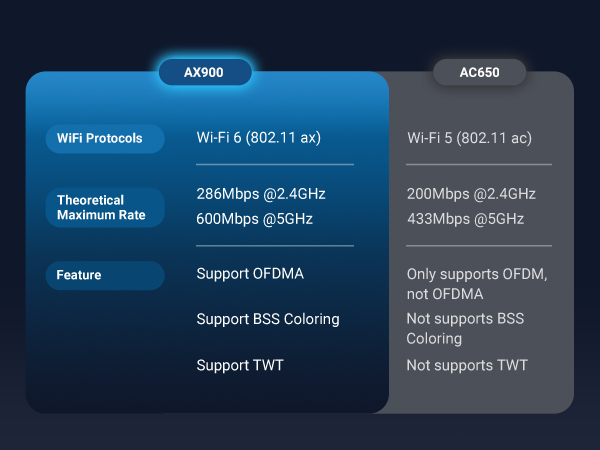This screenshot has height=450, width=600.
Task: Click the Support OFDMA feature text
Action: (250, 273)
